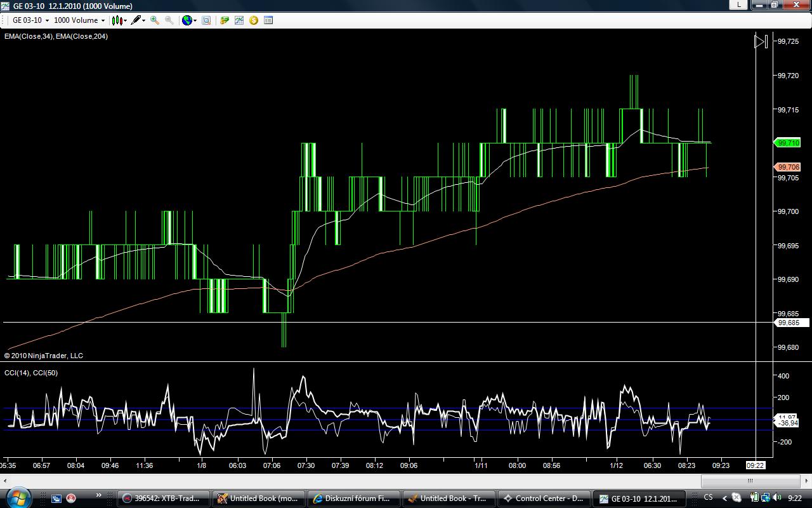Open the candlestick chart style dropdown
Screen dimensions: 812x508
click(x=119, y=20)
